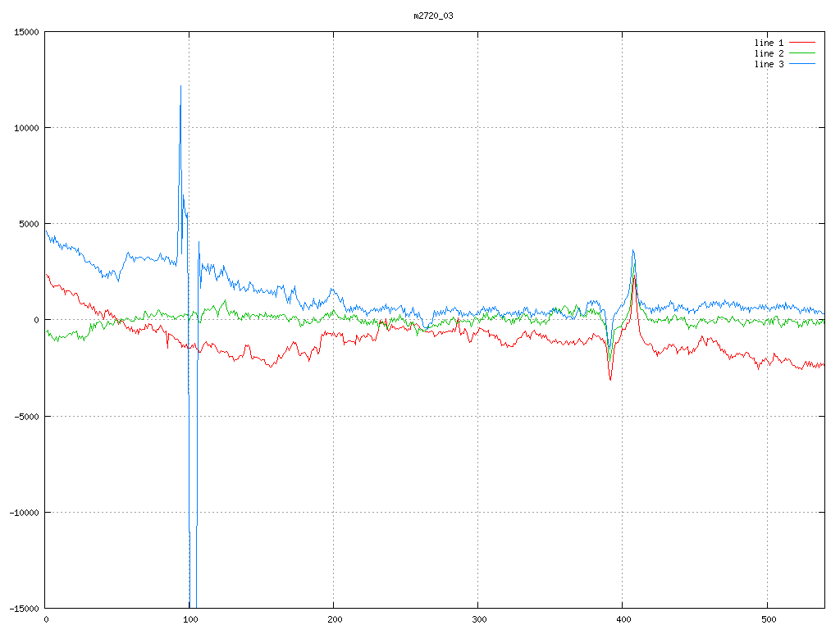Click the x-axis label 500
This screenshot has width=840, height=630.
(x=768, y=620)
